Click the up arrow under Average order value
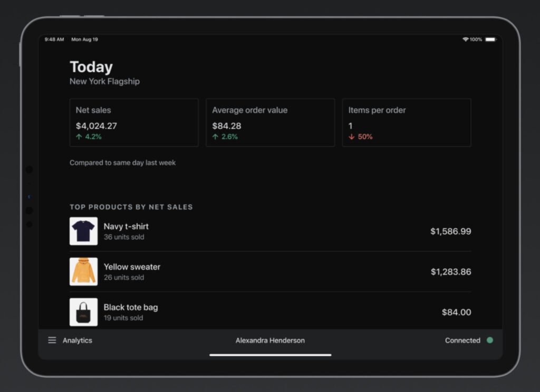This screenshot has height=392, width=540. pyautogui.click(x=215, y=137)
